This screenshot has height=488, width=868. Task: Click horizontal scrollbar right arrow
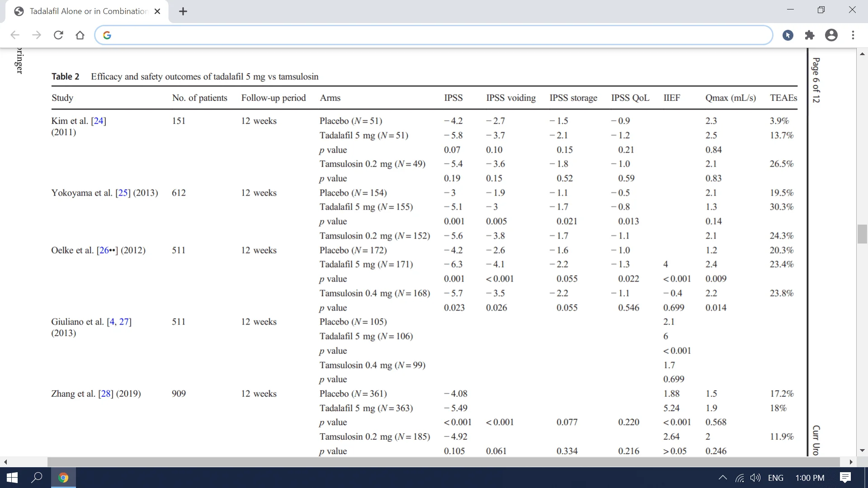tap(851, 462)
